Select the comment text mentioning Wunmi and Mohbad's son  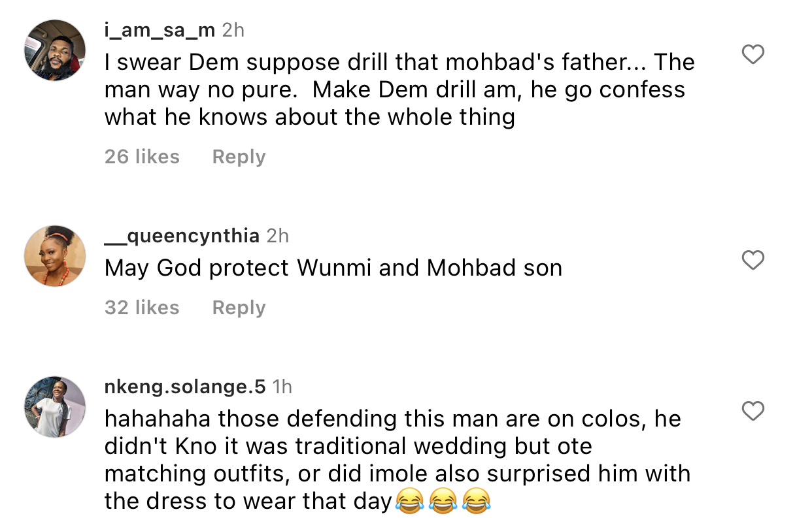click(333, 267)
